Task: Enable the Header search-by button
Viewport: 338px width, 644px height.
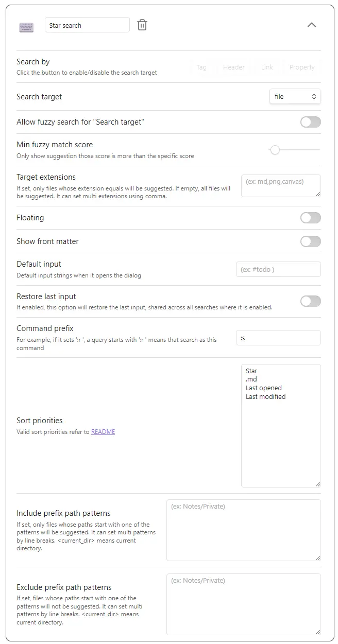Action: tap(234, 67)
